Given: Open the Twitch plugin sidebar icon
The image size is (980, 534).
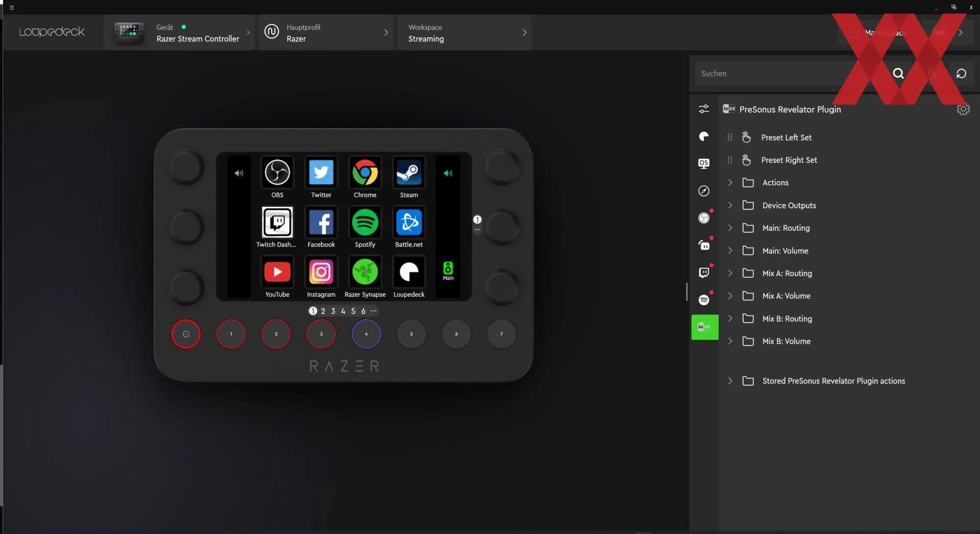Looking at the screenshot, I should [x=704, y=273].
